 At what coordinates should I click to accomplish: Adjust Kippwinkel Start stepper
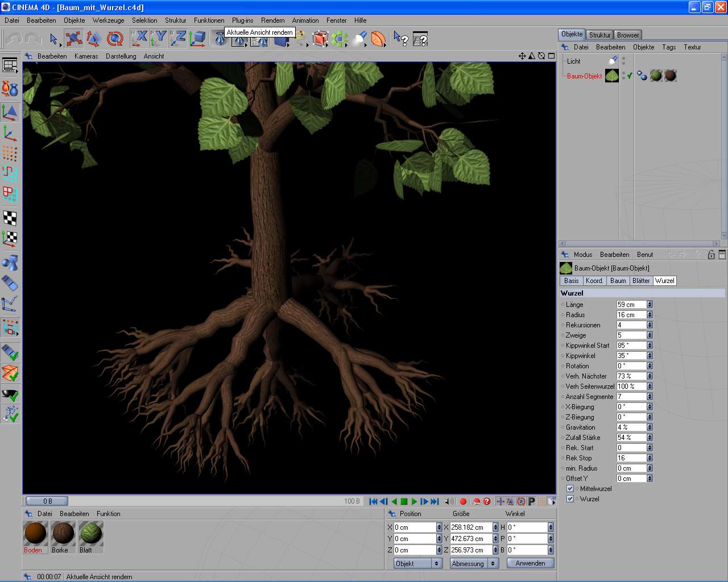coord(650,346)
